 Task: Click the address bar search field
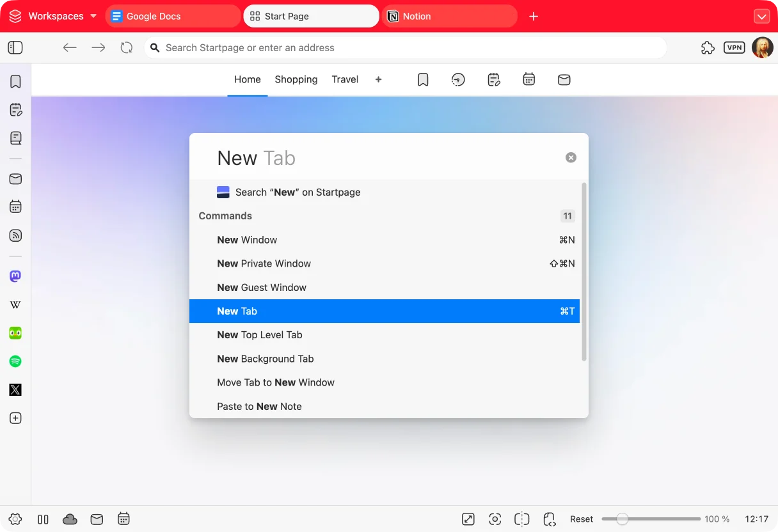tap(403, 48)
